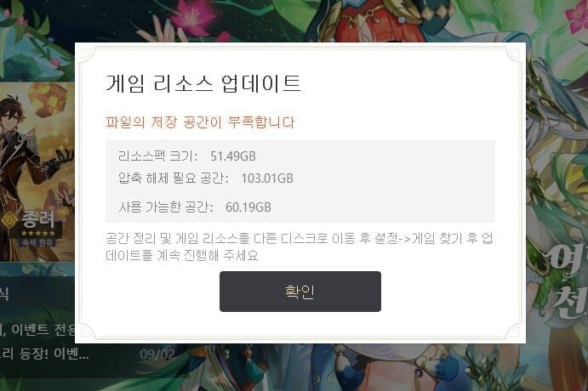Click the 게임 리소스 업데이트 dialog title

click(203, 83)
